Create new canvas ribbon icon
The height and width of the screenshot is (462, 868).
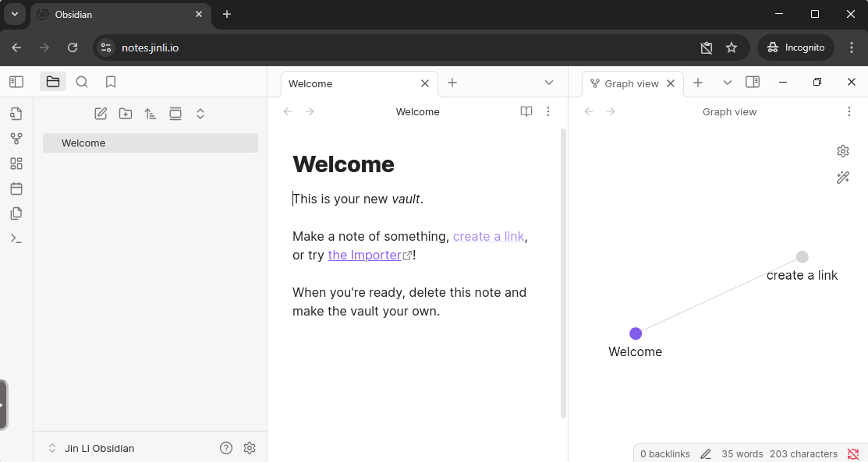[16, 164]
